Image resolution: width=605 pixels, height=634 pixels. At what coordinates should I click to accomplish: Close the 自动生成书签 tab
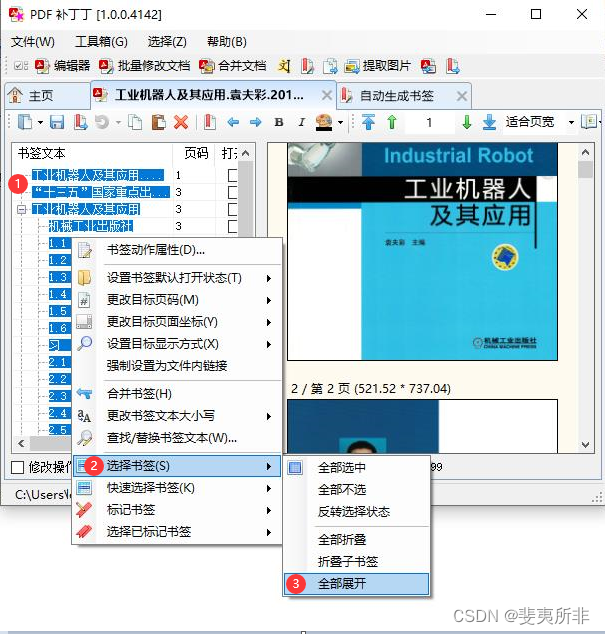[x=461, y=96]
